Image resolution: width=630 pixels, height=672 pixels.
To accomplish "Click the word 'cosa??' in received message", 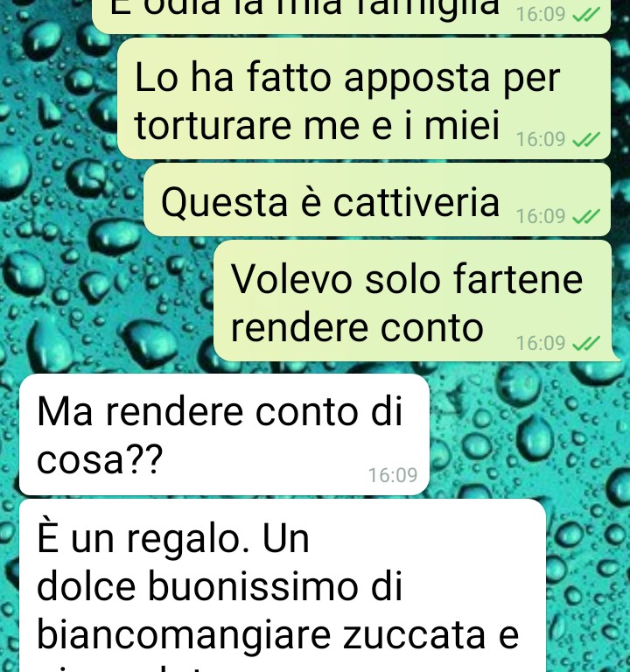I will point(100,459).
